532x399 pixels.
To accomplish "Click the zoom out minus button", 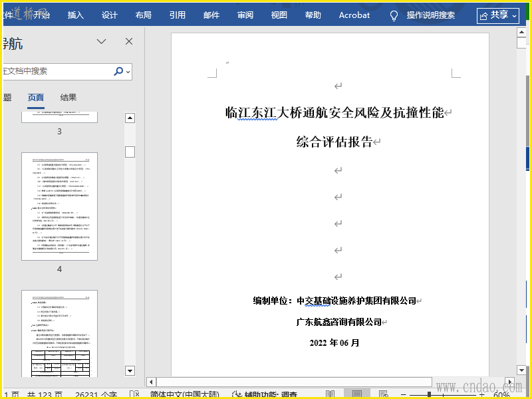I will coord(404,395).
